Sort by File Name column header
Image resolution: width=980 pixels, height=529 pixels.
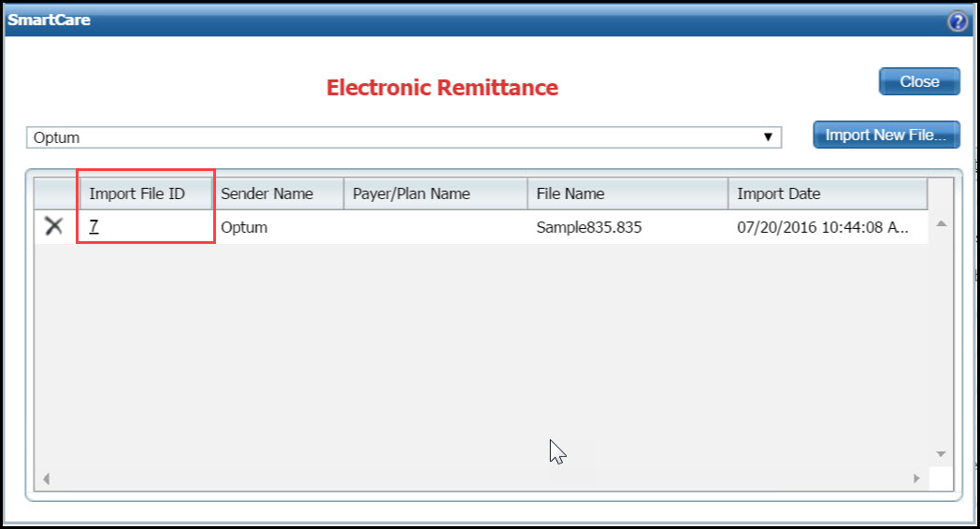(627, 193)
